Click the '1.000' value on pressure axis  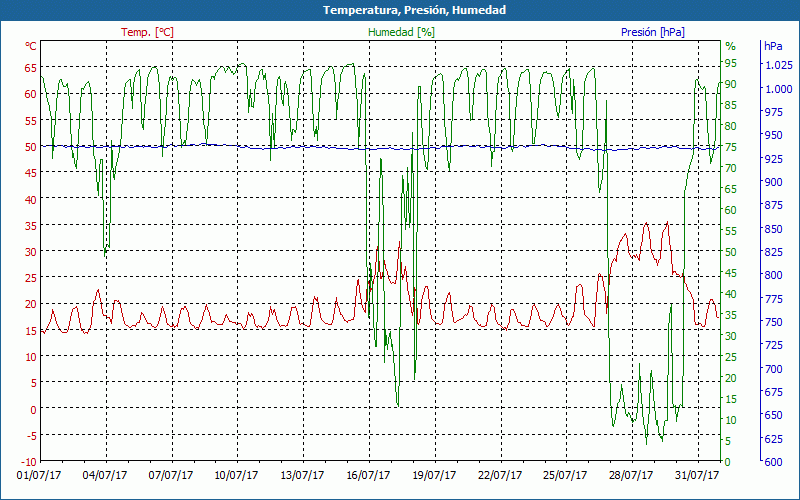[778, 89]
